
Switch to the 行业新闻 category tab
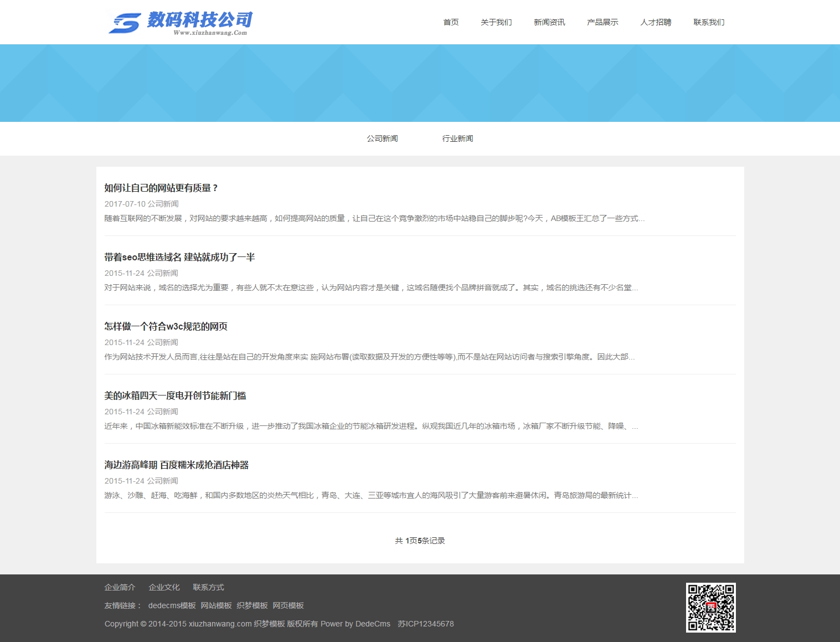coord(457,138)
